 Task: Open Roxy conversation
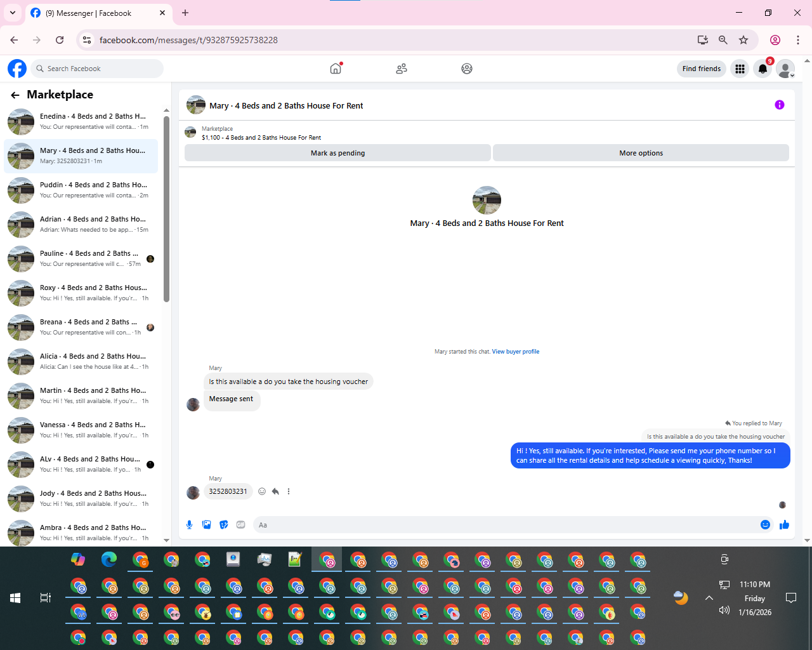coord(81,293)
